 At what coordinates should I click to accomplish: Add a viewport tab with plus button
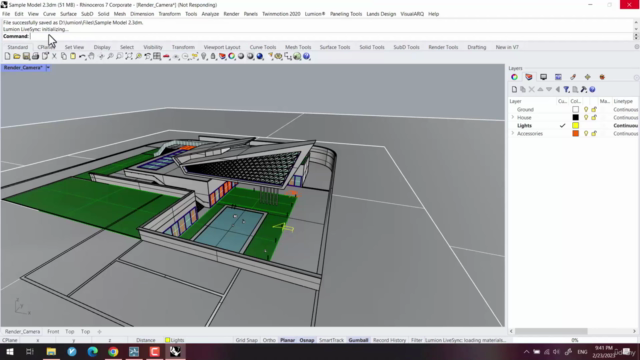99,331
